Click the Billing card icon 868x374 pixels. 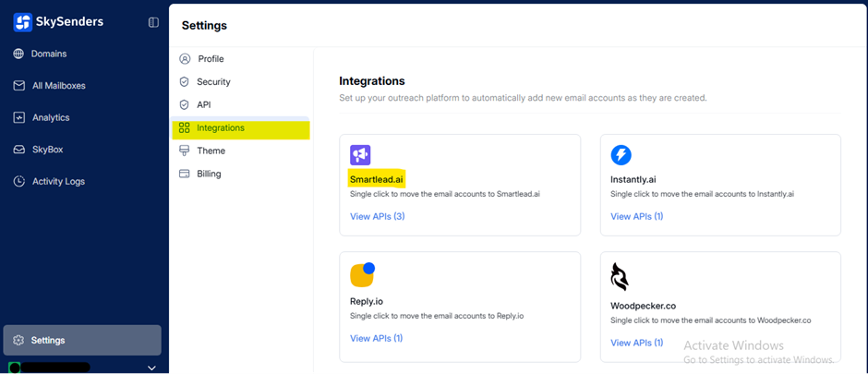(185, 174)
